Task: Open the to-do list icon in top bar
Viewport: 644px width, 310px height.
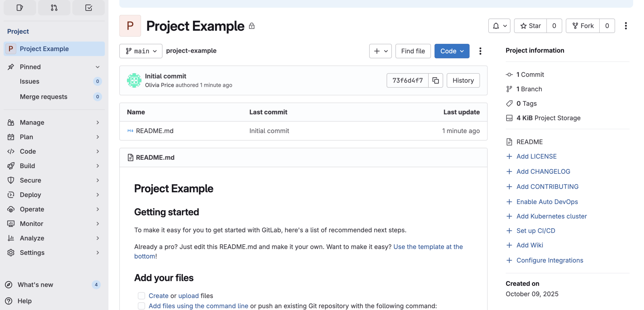Action: [89, 8]
